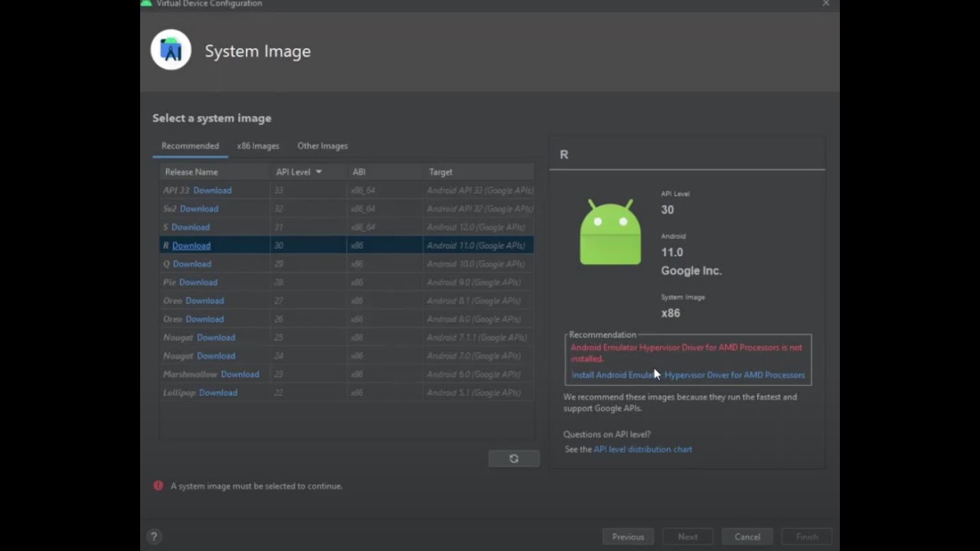Download the Marshmallow system image
The image size is (980, 551).
(x=240, y=374)
